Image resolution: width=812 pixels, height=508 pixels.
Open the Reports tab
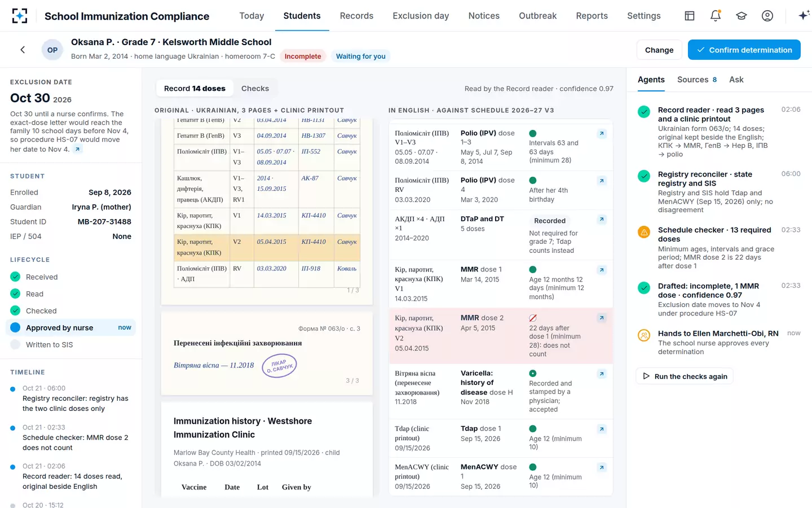tap(592, 16)
